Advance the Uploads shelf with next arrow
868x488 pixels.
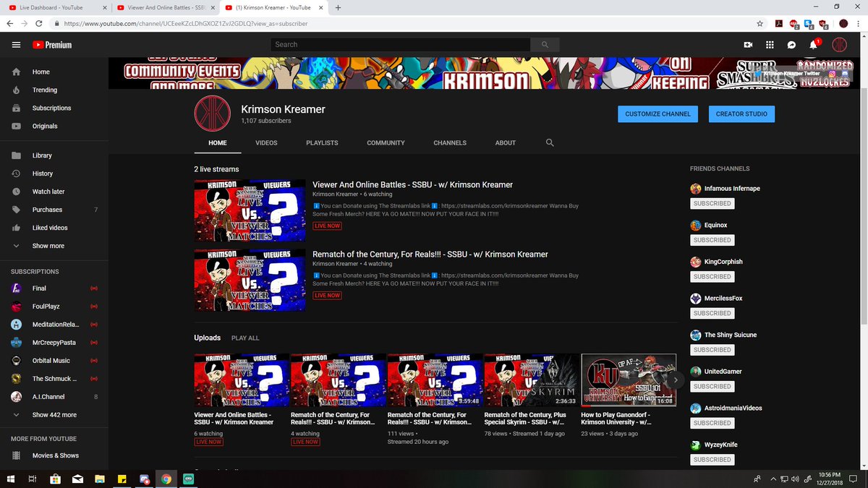pos(675,379)
